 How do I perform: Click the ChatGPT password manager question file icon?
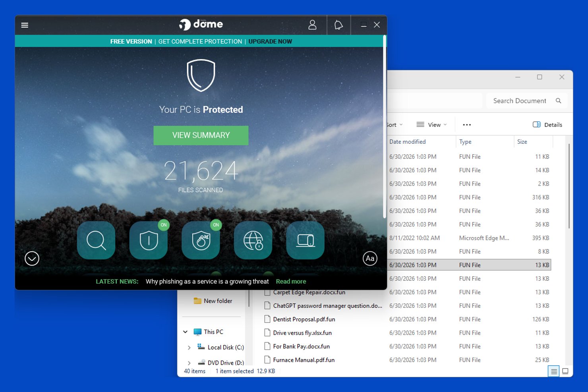point(268,306)
